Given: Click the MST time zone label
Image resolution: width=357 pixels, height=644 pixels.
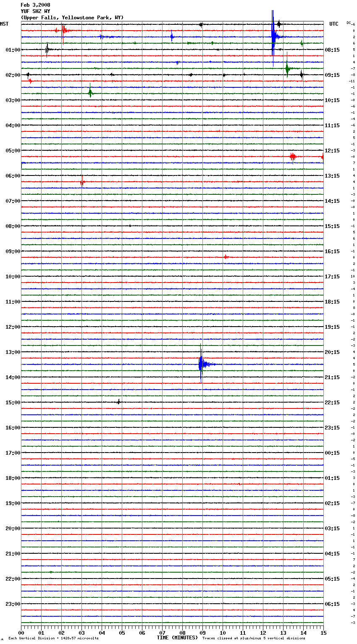Looking at the screenshot, I should (x=4, y=24).
